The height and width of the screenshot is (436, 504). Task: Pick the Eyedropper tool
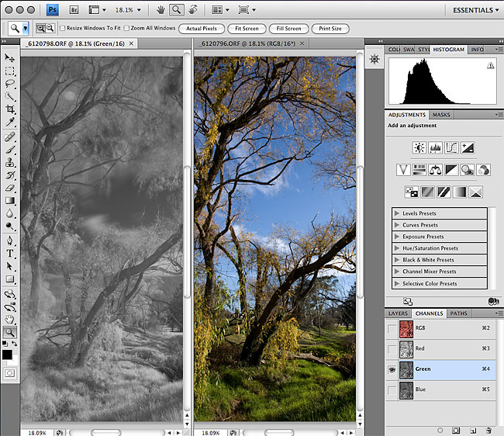(10, 123)
